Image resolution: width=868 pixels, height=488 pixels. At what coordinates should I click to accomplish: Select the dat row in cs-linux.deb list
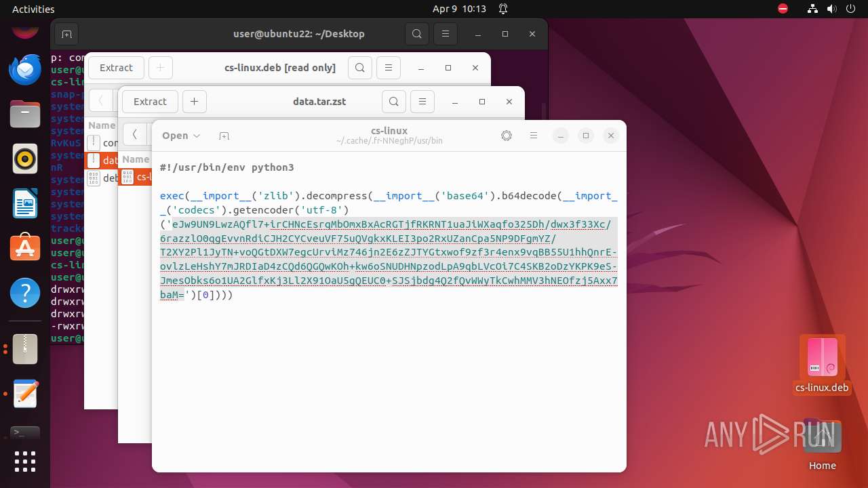pyautogui.click(x=101, y=161)
